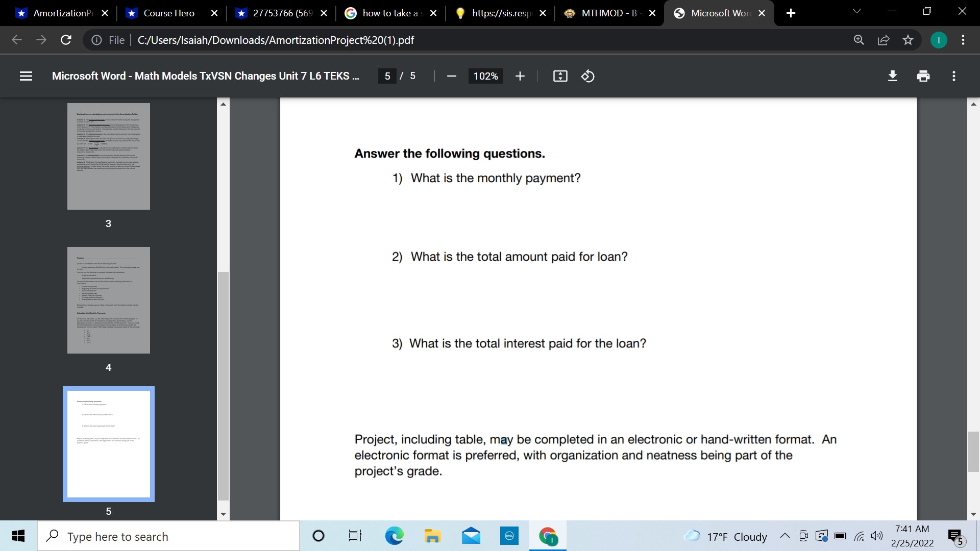Zoom in on the PDF
This screenshot has height=551, width=980.
pos(520,76)
